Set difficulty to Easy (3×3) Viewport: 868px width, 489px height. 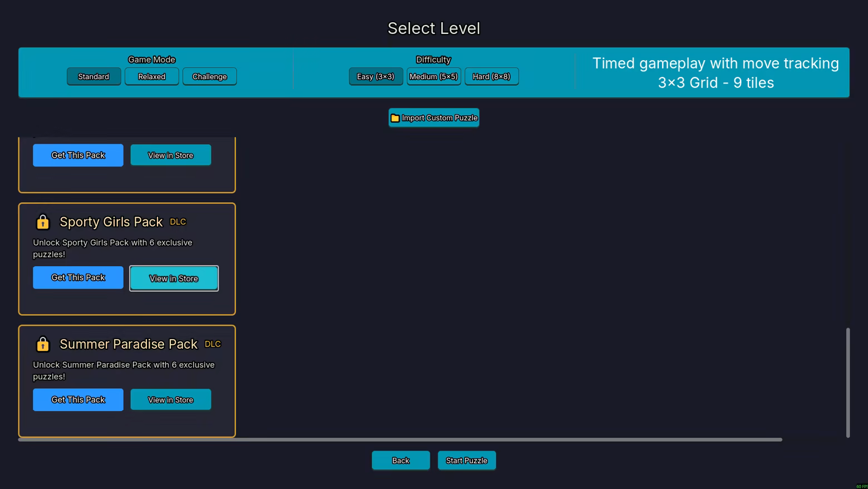point(376,77)
